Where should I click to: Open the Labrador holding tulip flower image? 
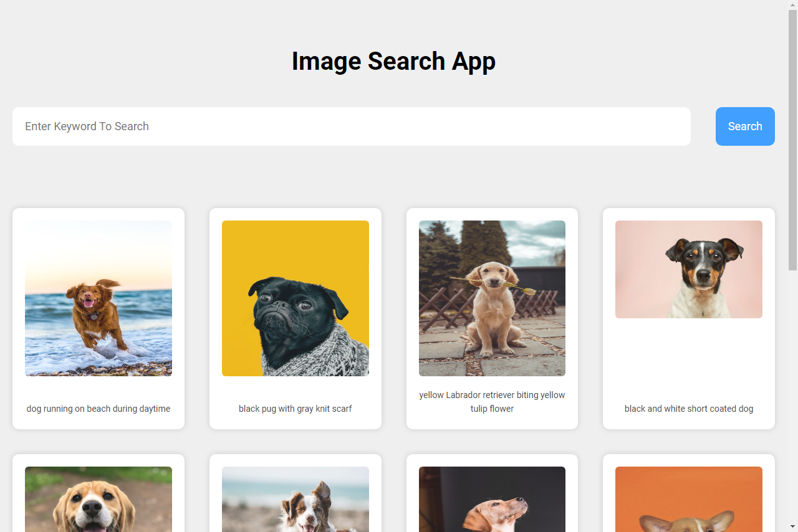[492, 298]
